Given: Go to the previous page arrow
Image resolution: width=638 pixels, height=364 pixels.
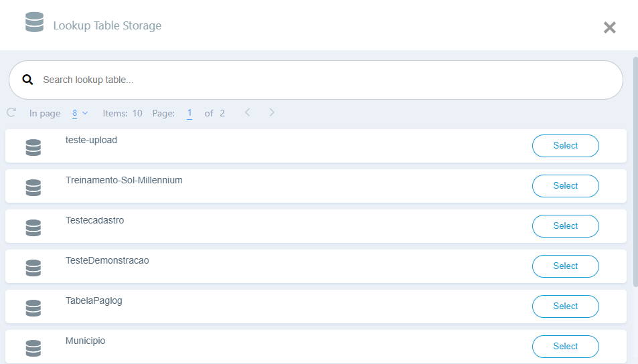Looking at the screenshot, I should click(x=247, y=112).
